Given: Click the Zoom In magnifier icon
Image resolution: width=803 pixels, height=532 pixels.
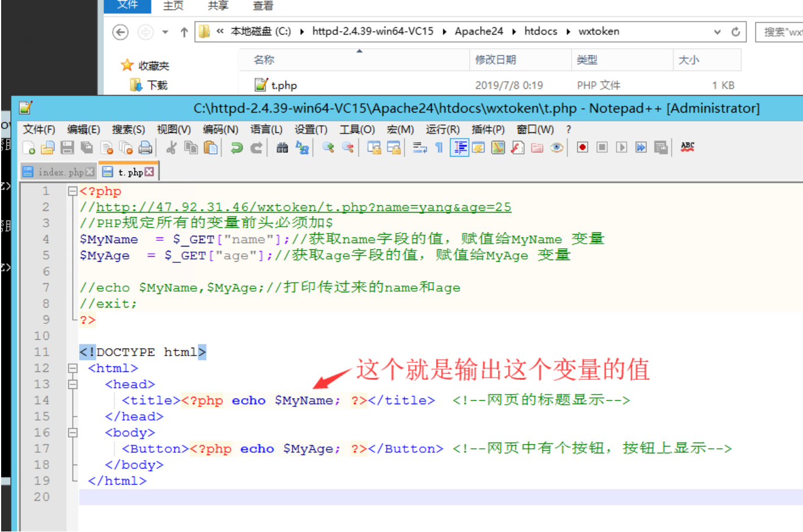Looking at the screenshot, I should [x=328, y=148].
